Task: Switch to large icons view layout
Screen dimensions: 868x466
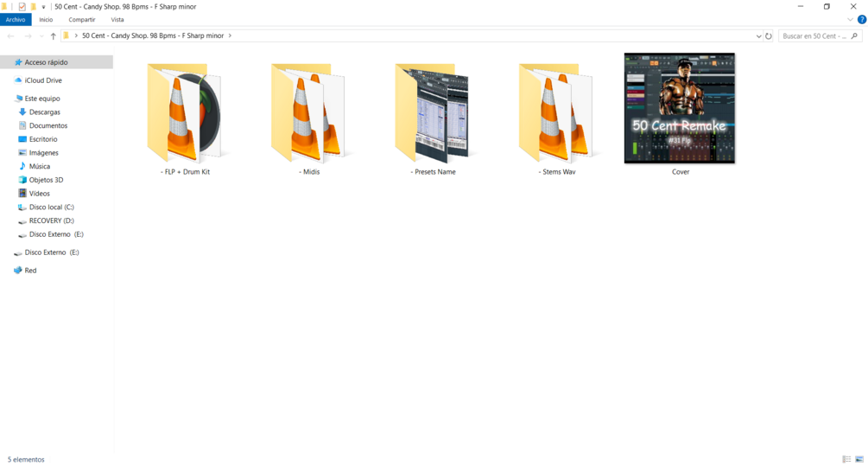Action: pyautogui.click(x=859, y=459)
